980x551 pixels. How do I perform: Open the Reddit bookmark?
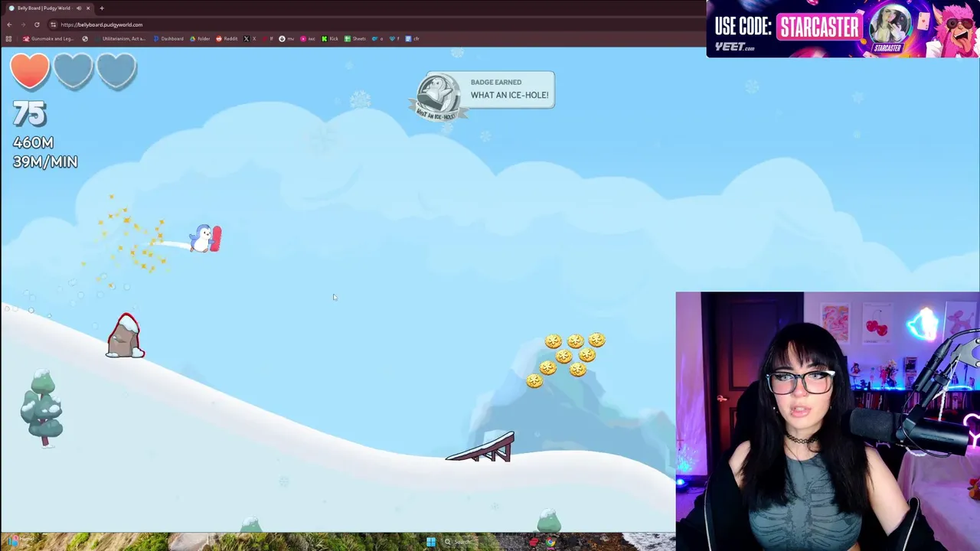227,38
